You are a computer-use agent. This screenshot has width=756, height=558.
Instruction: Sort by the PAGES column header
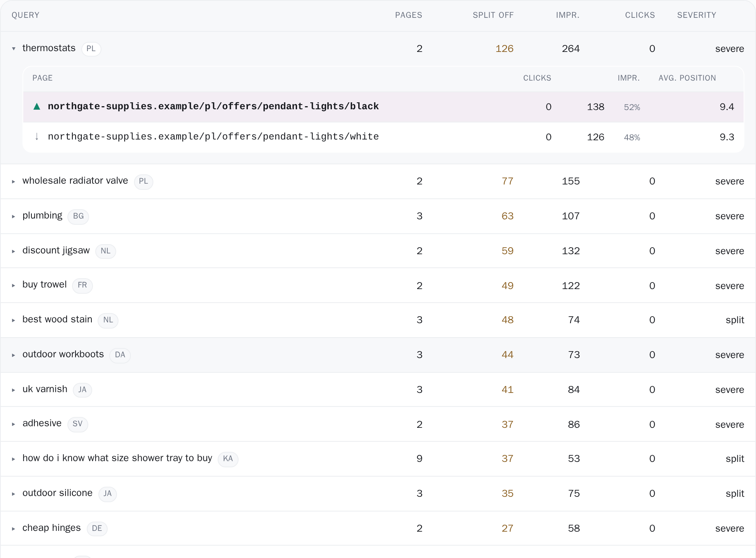[409, 15]
